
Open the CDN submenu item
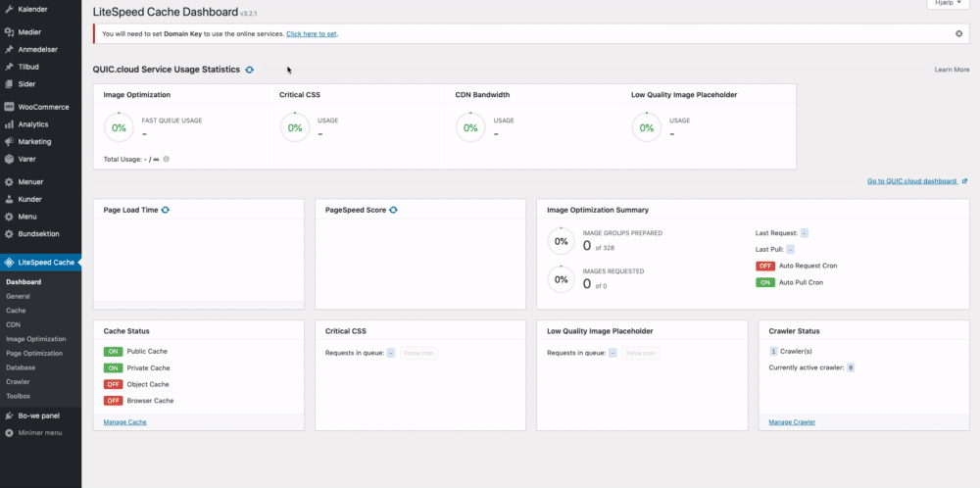[x=13, y=325]
